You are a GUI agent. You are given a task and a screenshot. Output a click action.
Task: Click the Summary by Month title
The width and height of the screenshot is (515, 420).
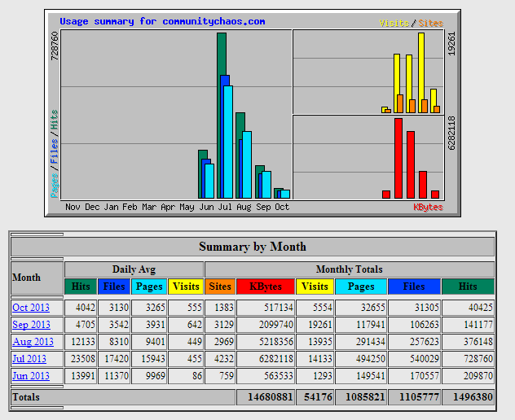click(253, 247)
